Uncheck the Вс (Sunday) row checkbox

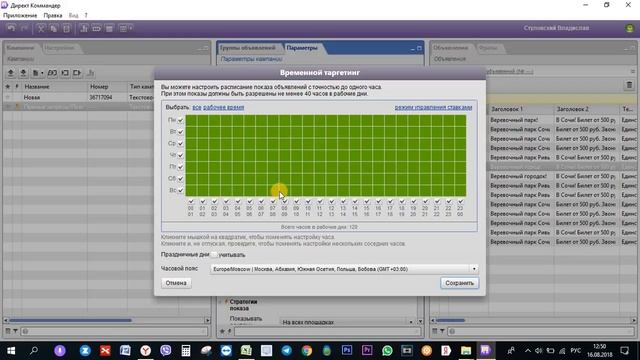click(x=180, y=191)
